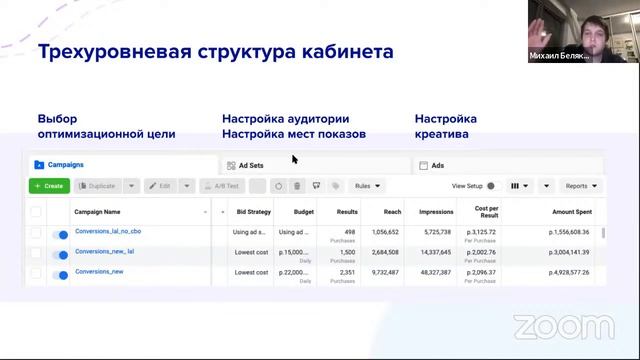The height and width of the screenshot is (360, 640).
Task: Click the Bid Strategy column header
Action: coord(253,212)
